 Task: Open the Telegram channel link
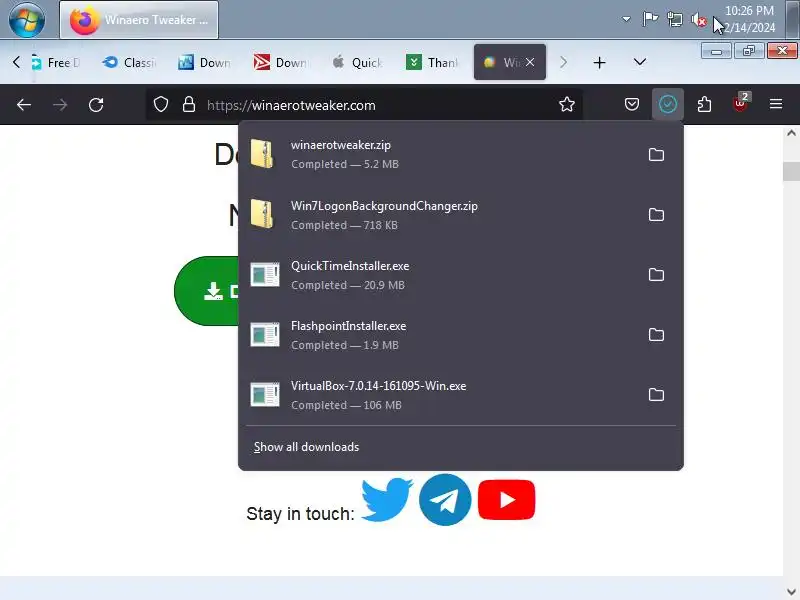(x=445, y=499)
